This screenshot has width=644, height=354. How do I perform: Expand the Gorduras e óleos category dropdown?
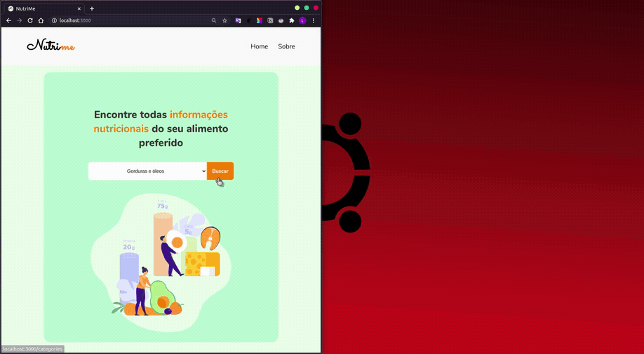[x=147, y=171]
